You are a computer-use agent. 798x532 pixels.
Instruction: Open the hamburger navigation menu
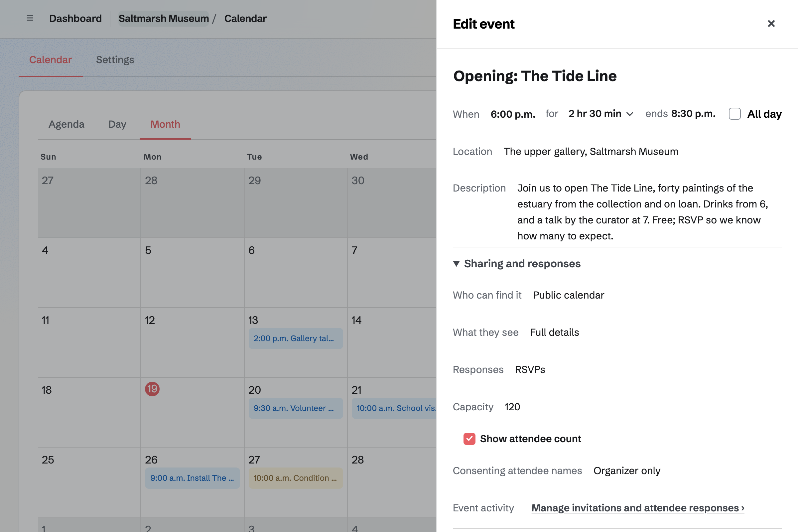[30, 18]
